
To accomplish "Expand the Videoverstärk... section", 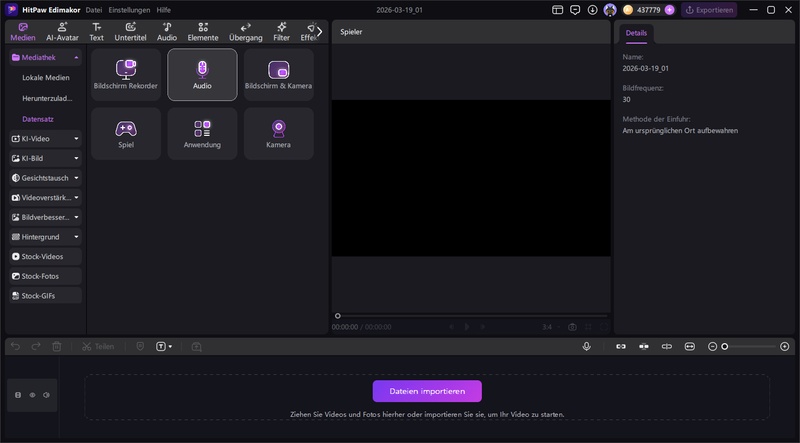I will [76, 198].
